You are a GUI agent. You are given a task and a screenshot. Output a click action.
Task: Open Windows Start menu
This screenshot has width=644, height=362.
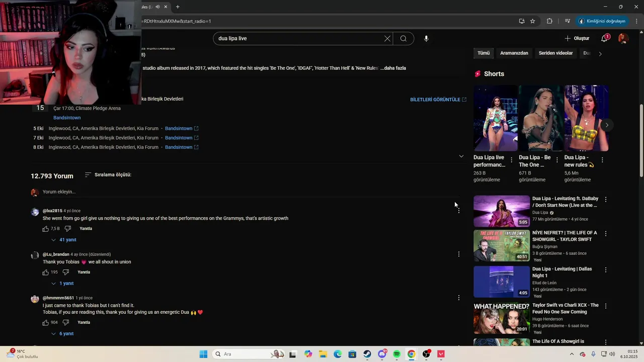point(203,354)
